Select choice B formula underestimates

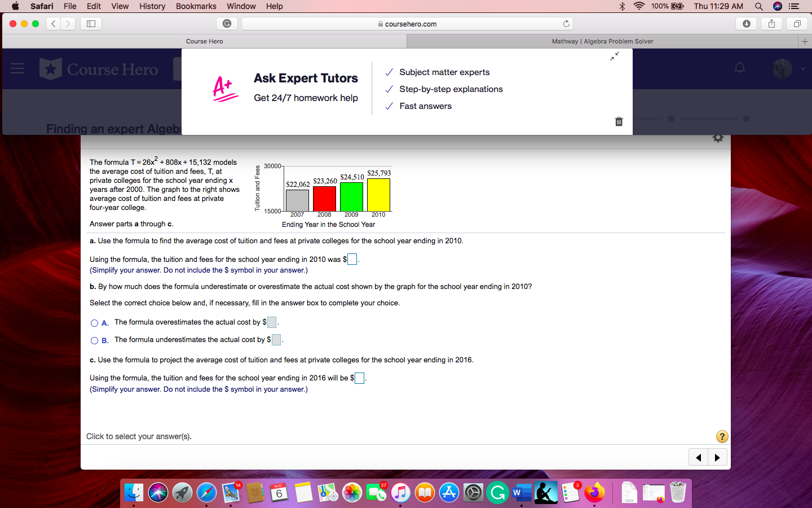coord(94,340)
